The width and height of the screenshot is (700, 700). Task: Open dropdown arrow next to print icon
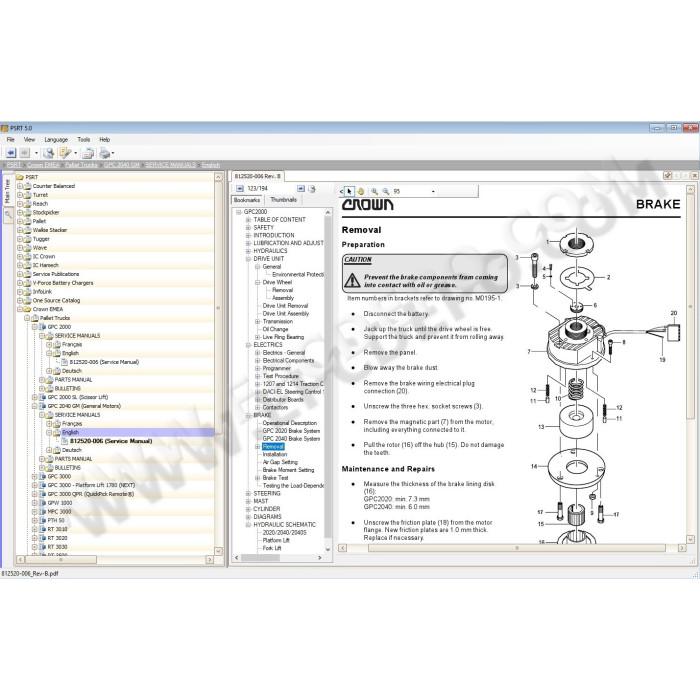(113, 154)
